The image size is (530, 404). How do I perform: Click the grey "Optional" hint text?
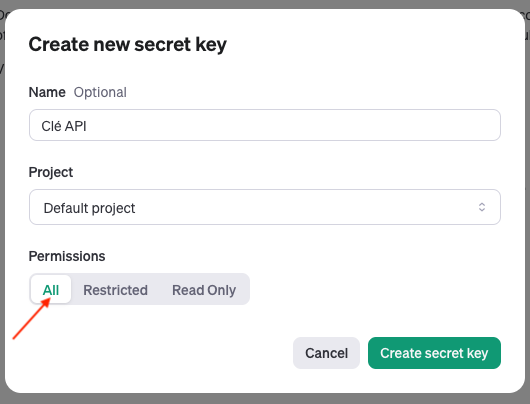100,92
